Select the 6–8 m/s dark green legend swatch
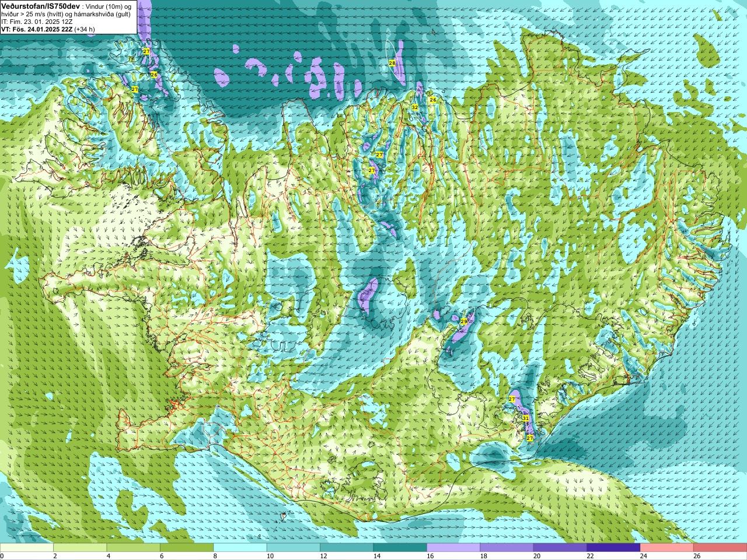This screenshot has width=747, height=560. click(187, 548)
